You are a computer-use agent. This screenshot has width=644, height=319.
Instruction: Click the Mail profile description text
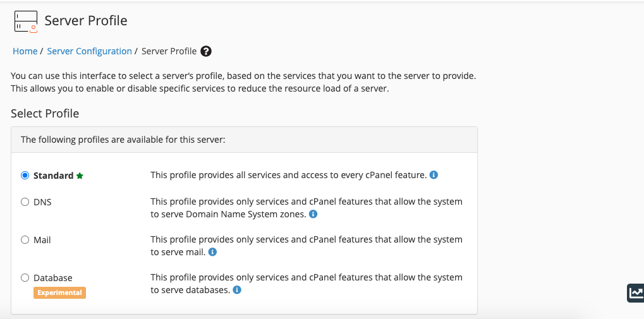[x=306, y=246]
